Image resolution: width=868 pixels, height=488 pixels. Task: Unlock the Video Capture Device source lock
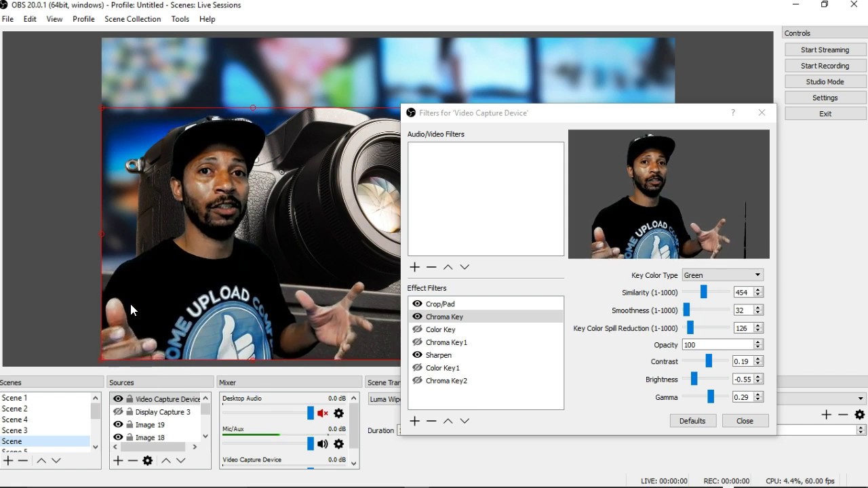pyautogui.click(x=130, y=399)
